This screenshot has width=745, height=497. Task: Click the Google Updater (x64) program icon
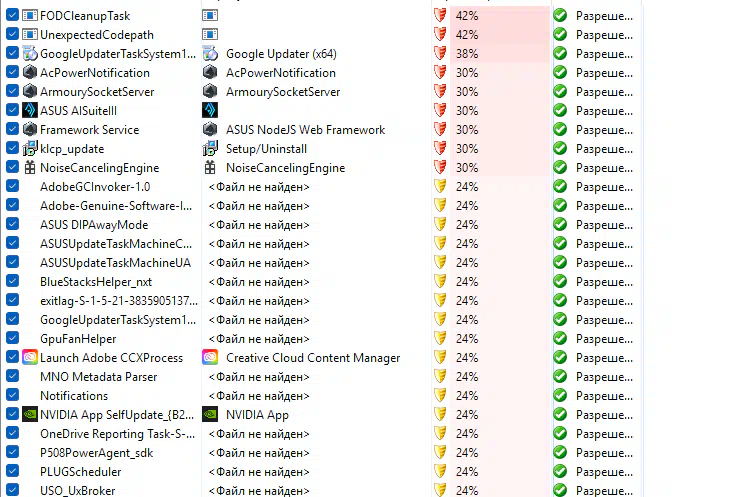point(210,54)
